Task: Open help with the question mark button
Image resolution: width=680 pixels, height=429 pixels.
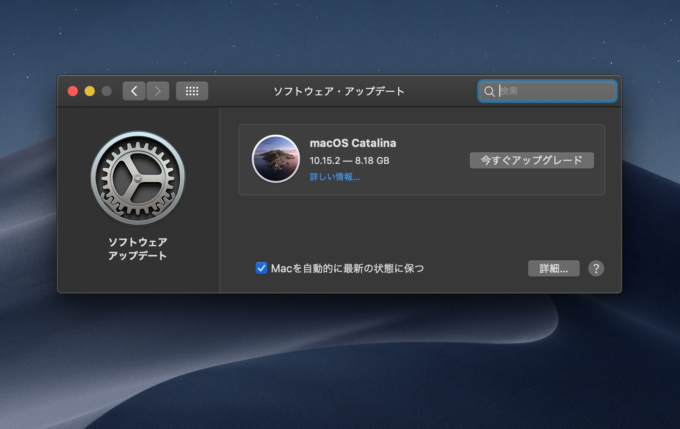Action: pos(596,269)
